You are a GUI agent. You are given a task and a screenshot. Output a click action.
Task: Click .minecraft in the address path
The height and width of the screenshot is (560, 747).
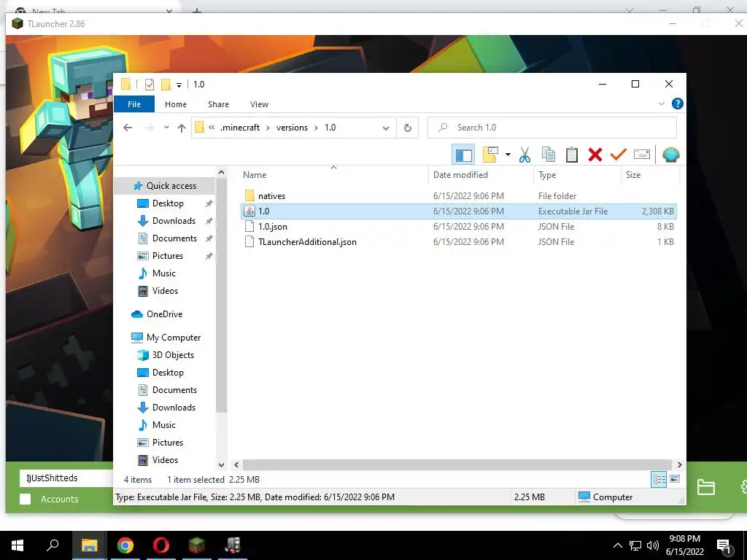click(240, 128)
